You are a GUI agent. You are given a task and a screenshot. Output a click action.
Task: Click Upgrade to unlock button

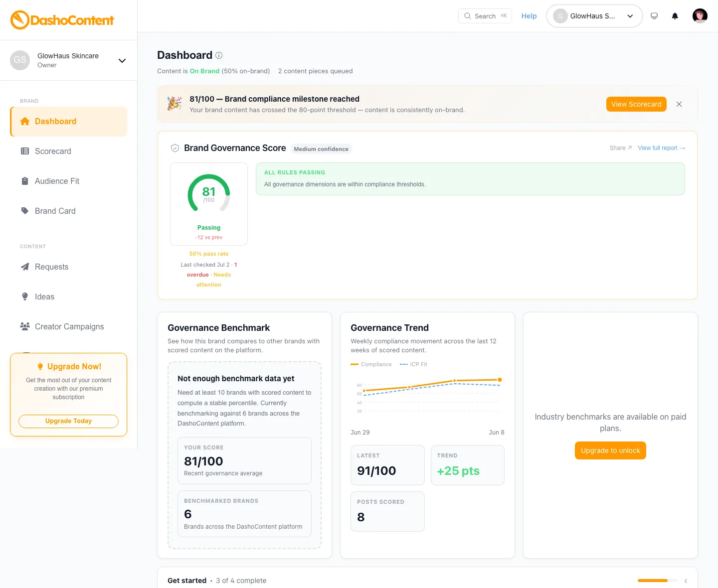pos(610,450)
